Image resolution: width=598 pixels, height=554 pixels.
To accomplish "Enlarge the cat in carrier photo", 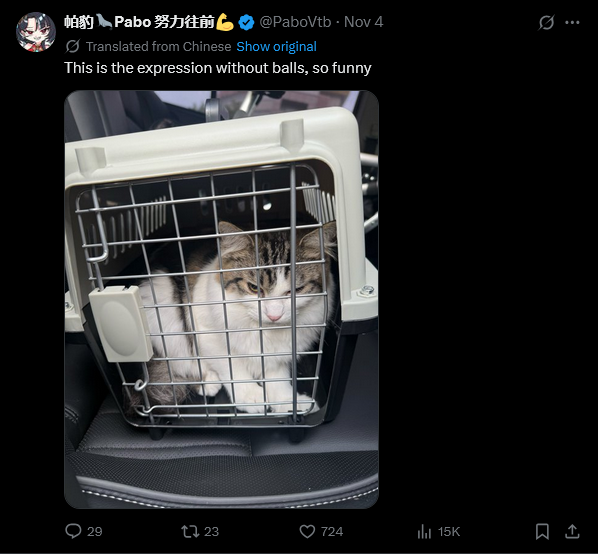I will tap(222, 299).
